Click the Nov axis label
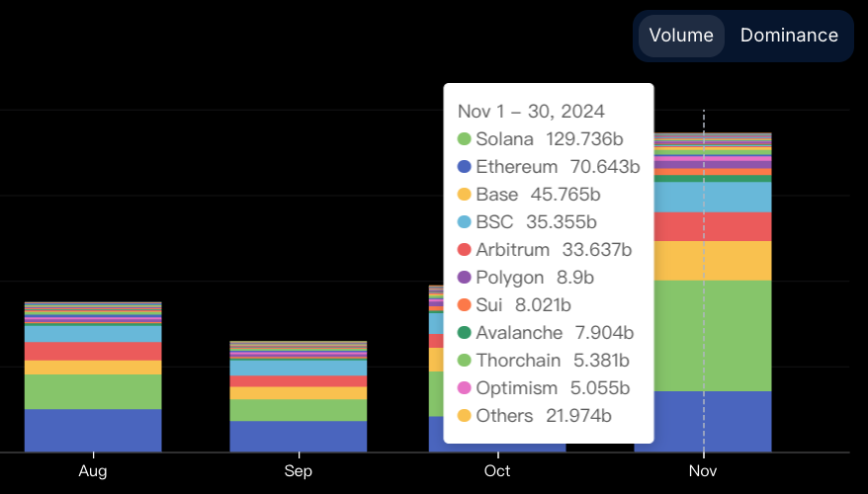This screenshot has width=868, height=494. (703, 471)
